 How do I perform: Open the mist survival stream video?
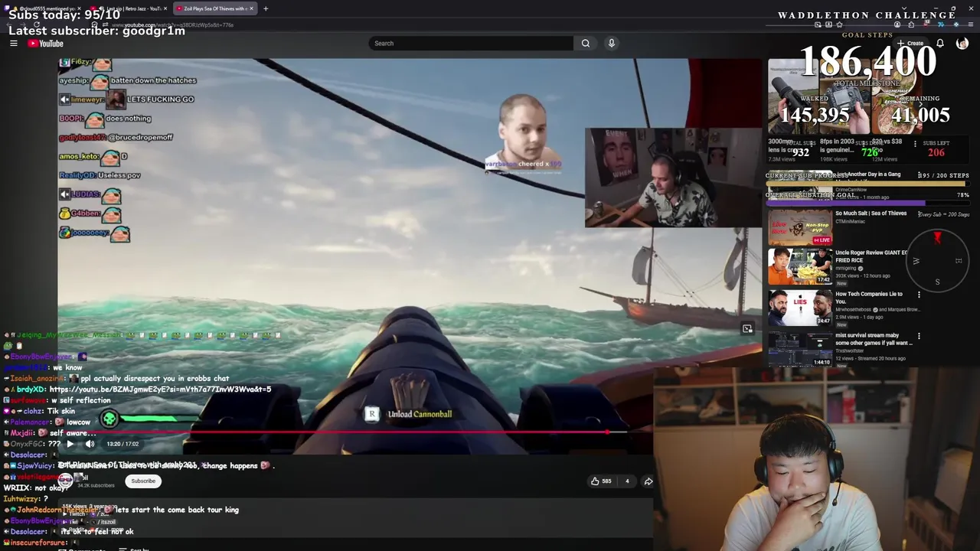click(874, 339)
